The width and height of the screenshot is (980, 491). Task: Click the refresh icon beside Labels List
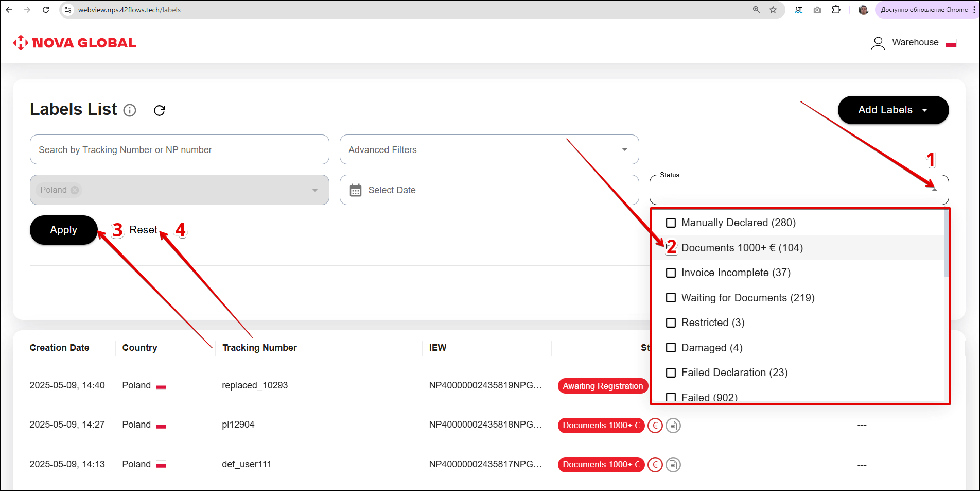(160, 110)
